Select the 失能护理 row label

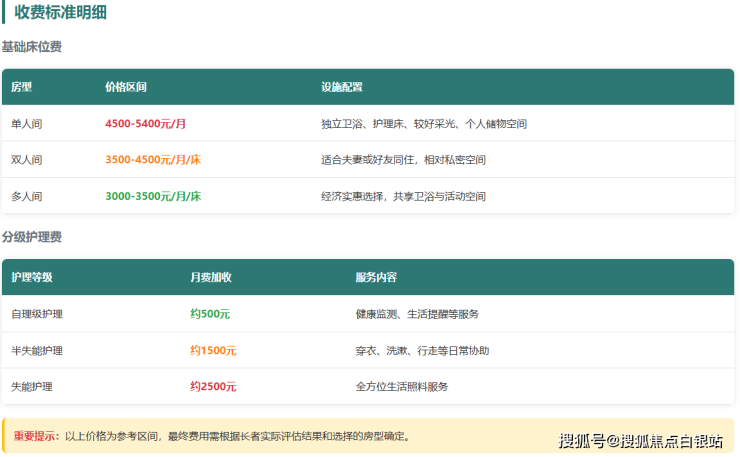click(32, 386)
